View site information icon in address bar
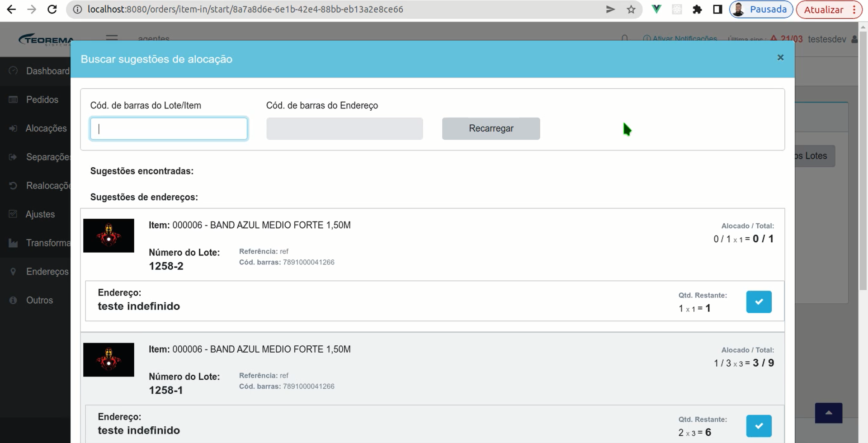 click(77, 9)
